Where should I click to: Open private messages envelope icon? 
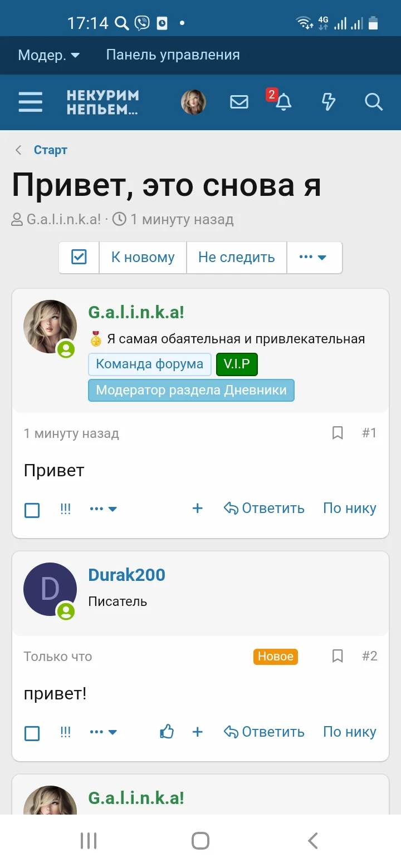239,102
